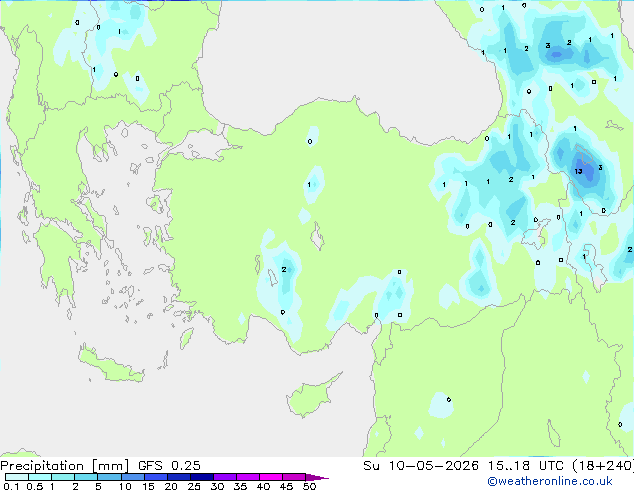Click the legend label '30'
The image size is (634, 490).
[x=217, y=486]
